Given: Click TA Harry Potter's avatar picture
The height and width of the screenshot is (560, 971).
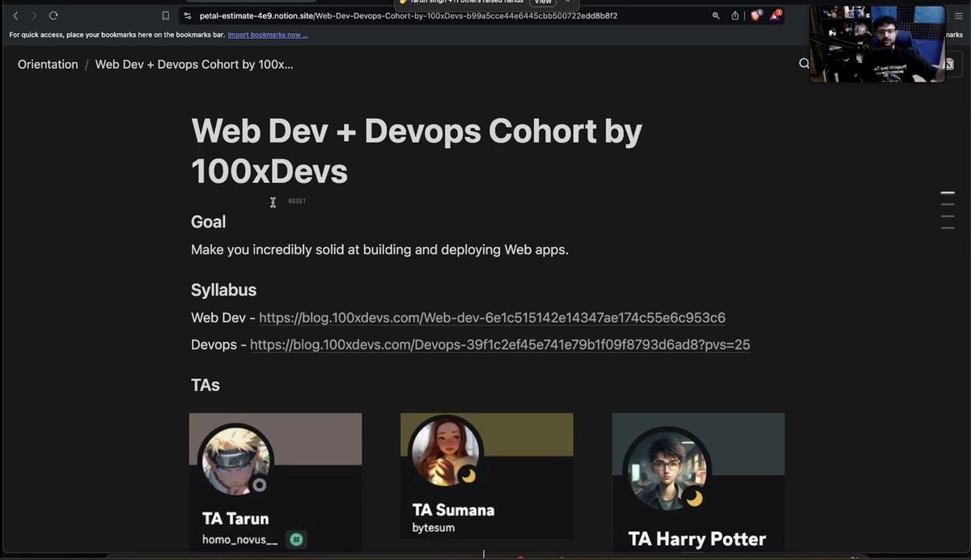Looking at the screenshot, I should pos(668,471).
